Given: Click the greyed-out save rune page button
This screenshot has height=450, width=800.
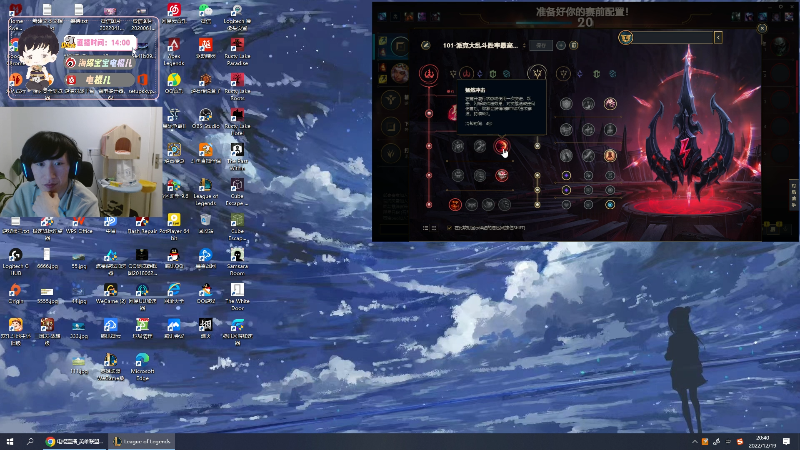Looking at the screenshot, I should point(541,45).
